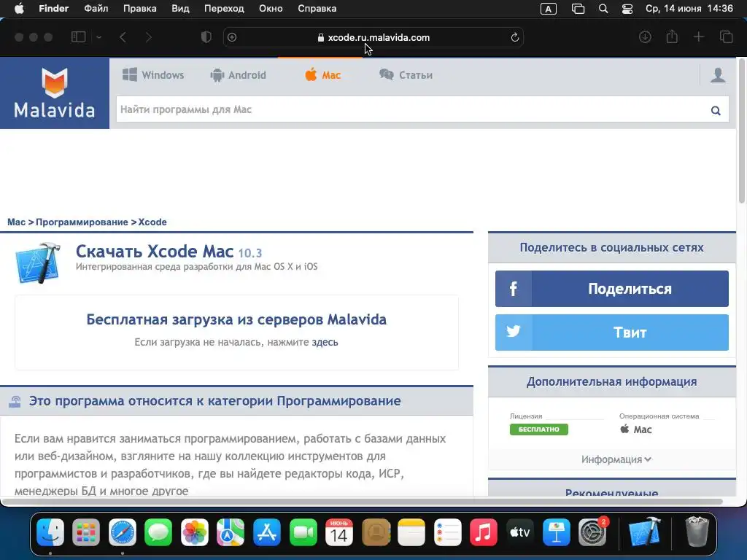Click the horizontal page scrollbar
Screen dimensions: 747x560
[362, 502]
